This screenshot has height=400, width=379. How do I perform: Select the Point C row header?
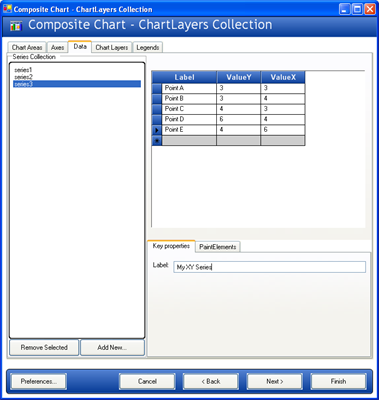pyautogui.click(x=157, y=109)
